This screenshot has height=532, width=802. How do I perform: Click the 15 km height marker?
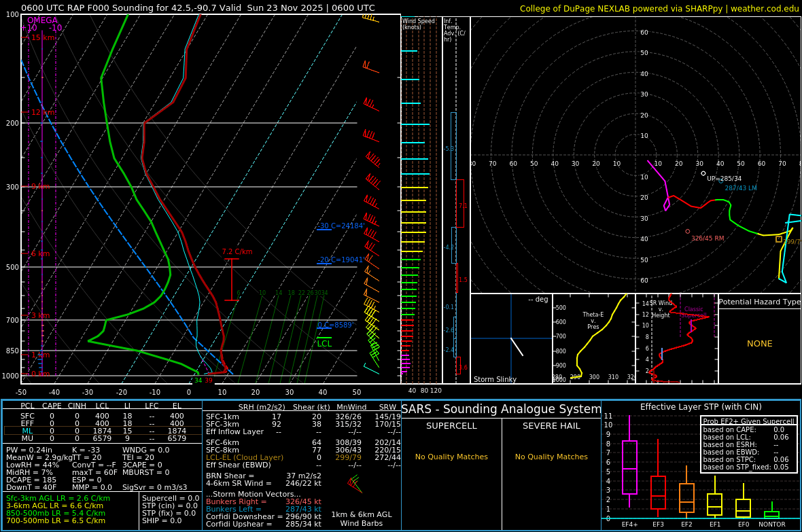click(x=42, y=38)
